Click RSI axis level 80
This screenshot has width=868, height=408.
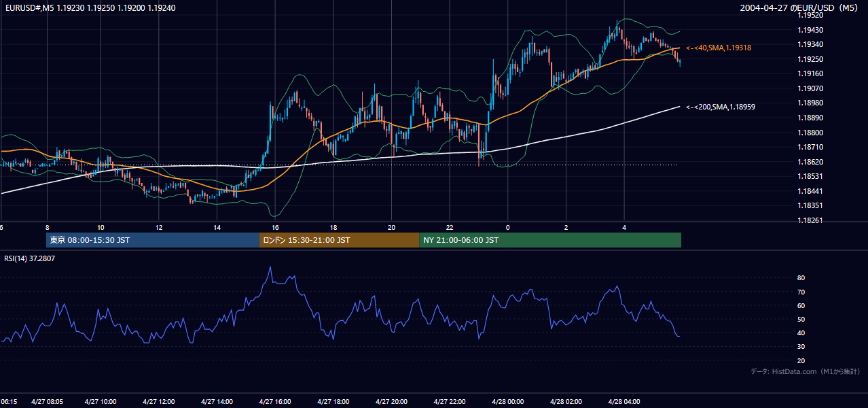point(801,278)
